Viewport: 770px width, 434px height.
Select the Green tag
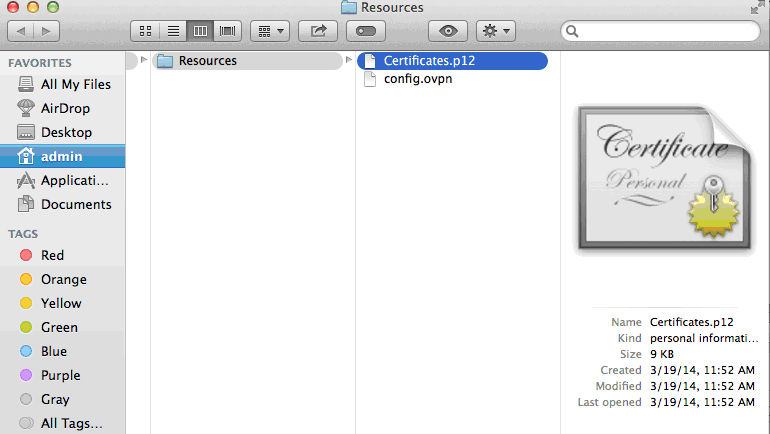[x=63, y=327]
